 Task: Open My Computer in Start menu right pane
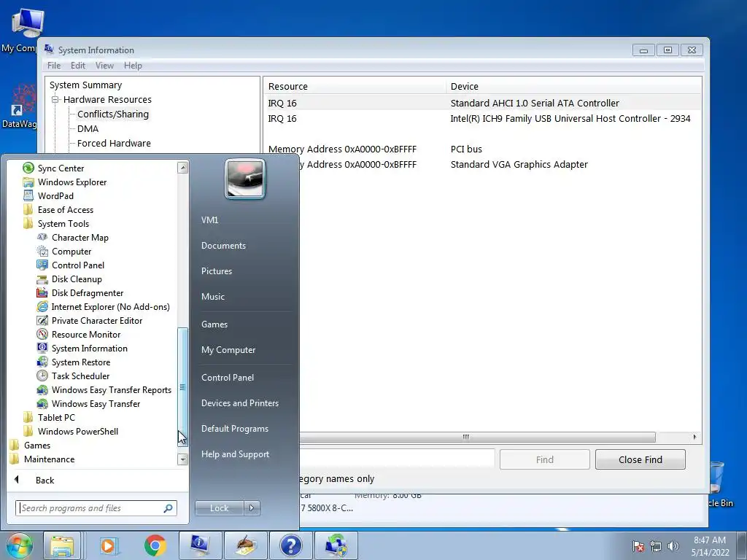tap(228, 350)
